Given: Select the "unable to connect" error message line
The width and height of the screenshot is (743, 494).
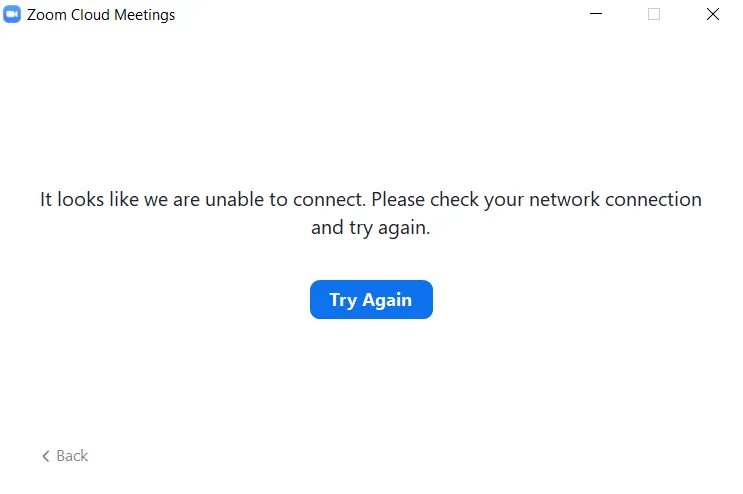Looking at the screenshot, I should [x=371, y=199].
